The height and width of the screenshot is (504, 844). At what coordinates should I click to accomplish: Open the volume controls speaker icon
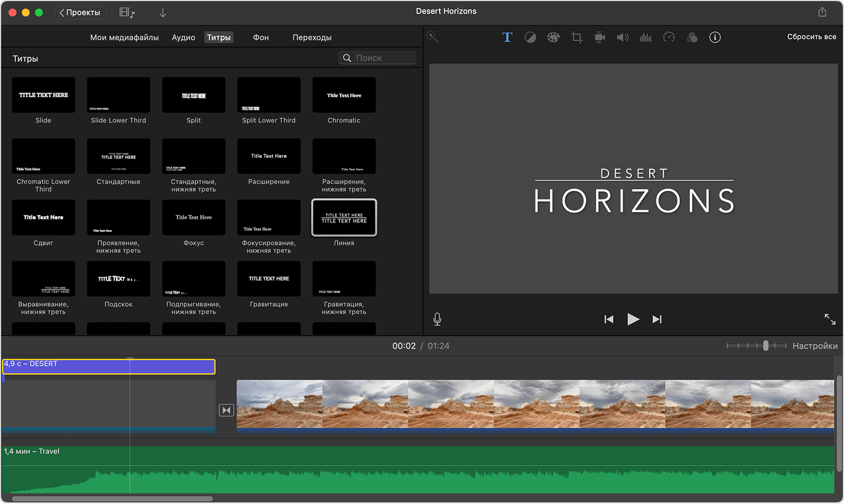tap(622, 37)
